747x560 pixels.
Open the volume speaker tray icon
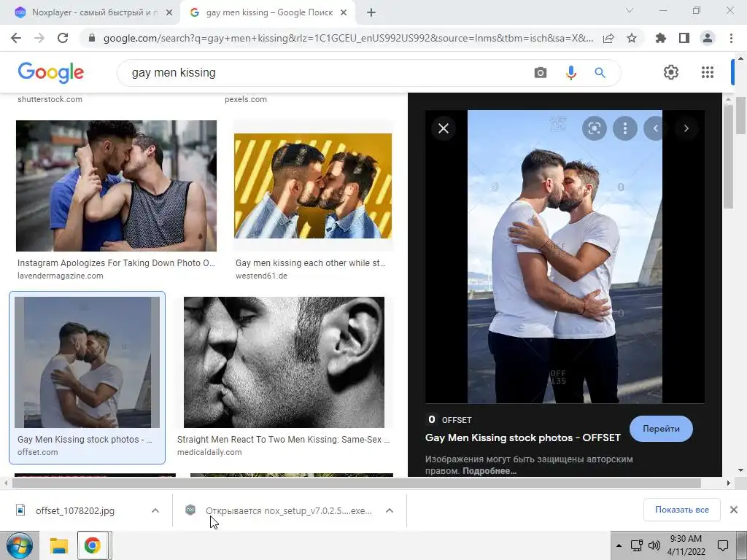(654, 545)
